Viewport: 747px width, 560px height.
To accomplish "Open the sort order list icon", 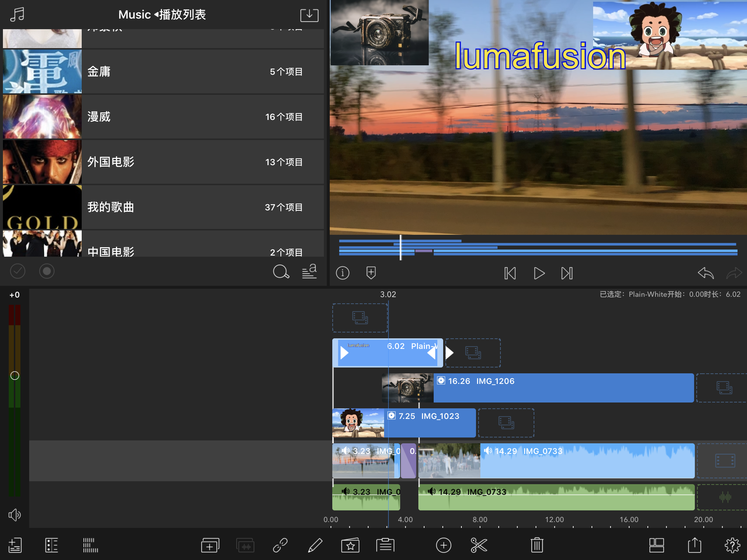I will (309, 272).
